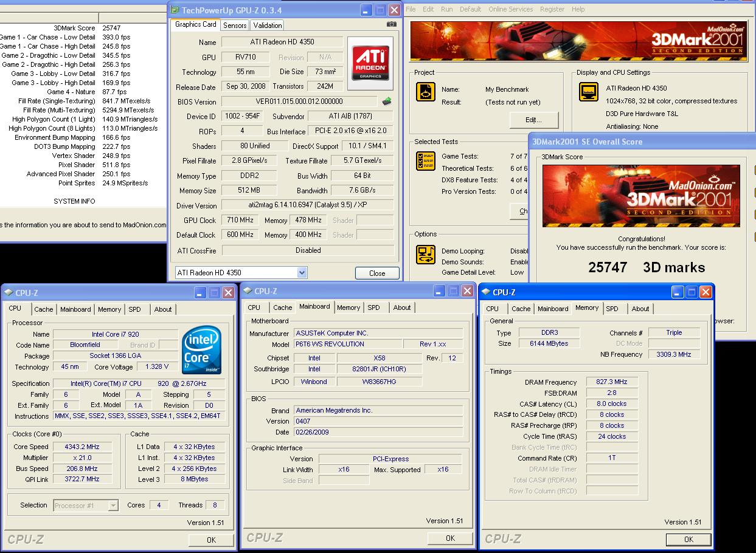Open the Cache tab in left CPU-Z window
This screenshot has width=756, height=553.
[44, 309]
